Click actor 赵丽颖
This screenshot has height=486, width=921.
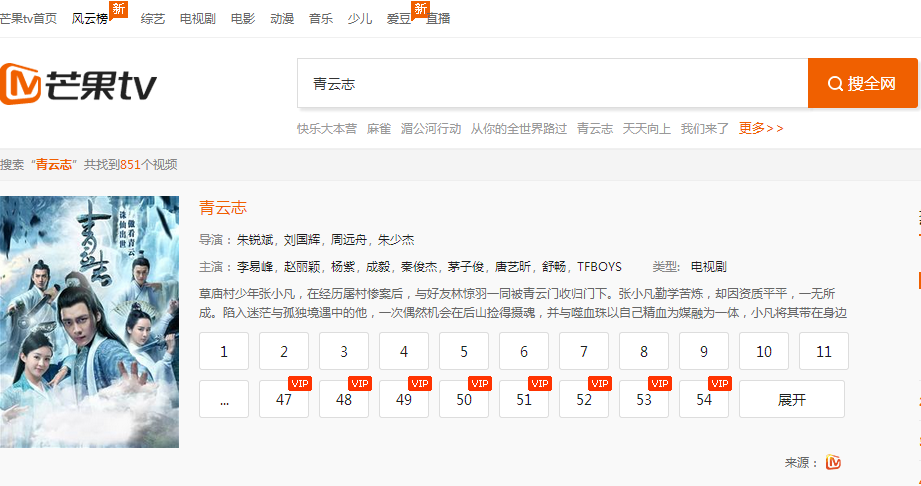302,267
